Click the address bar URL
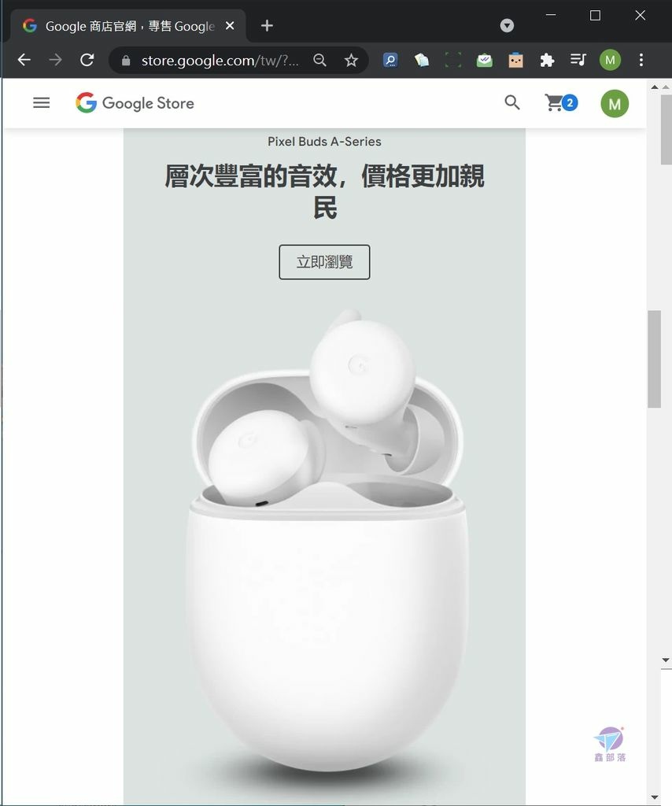Viewport: 672px width, 806px height. coord(220,61)
